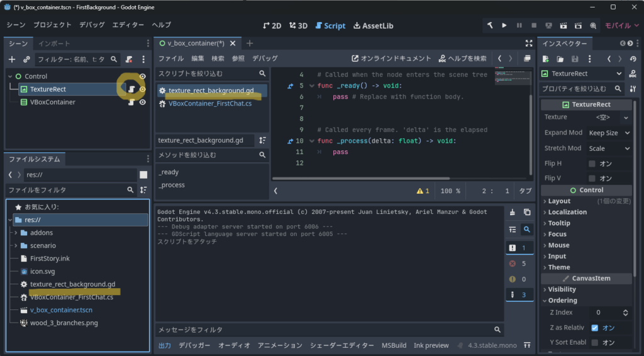The height and width of the screenshot is (356, 644).
Task: Open the プロジェクト menu
Action: pyautogui.click(x=52, y=25)
